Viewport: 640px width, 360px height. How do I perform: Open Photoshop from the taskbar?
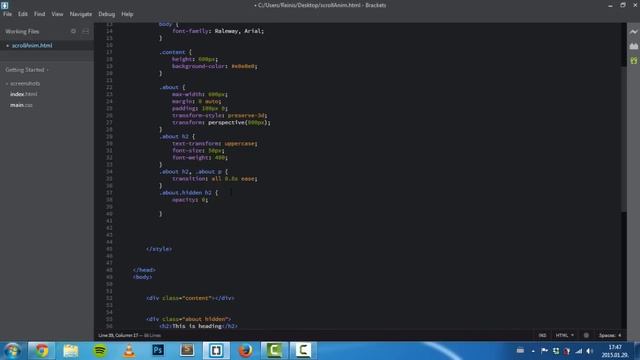(158, 350)
